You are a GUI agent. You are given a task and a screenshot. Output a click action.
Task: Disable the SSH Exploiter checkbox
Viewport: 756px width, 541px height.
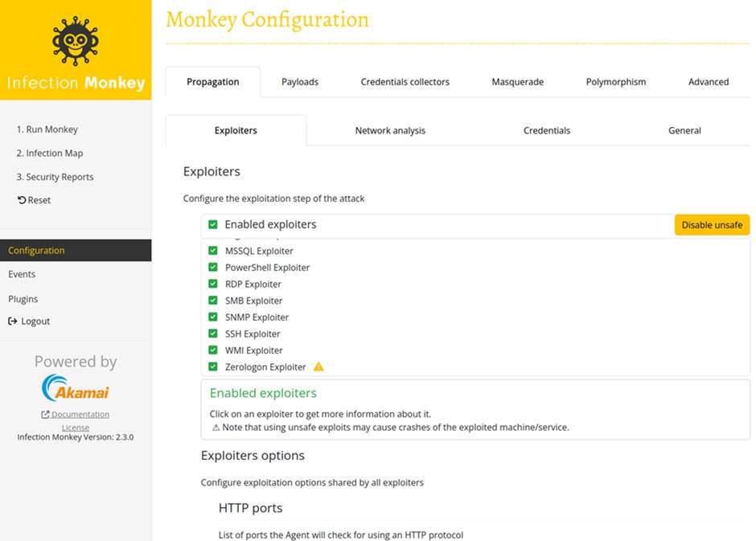[x=213, y=334]
